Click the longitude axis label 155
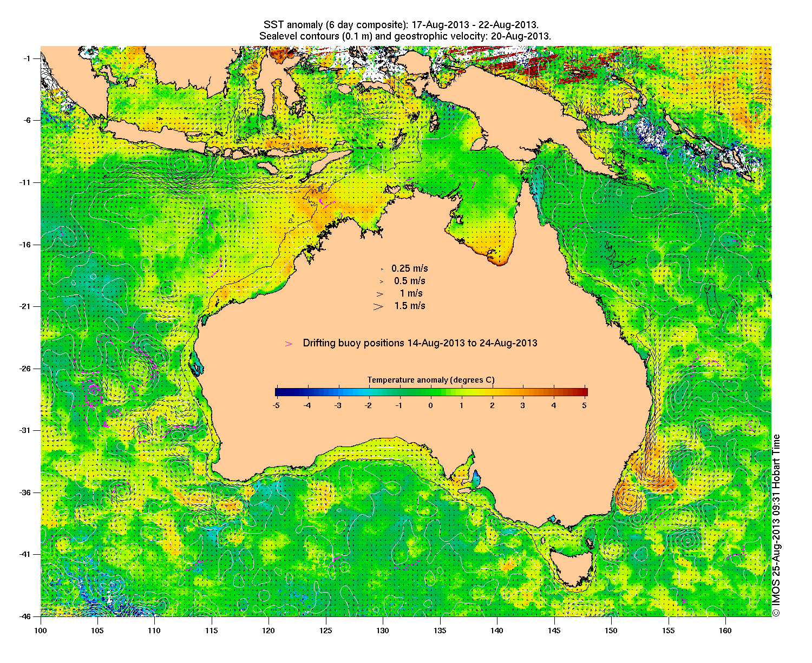This screenshot has width=812, height=663. [669, 631]
